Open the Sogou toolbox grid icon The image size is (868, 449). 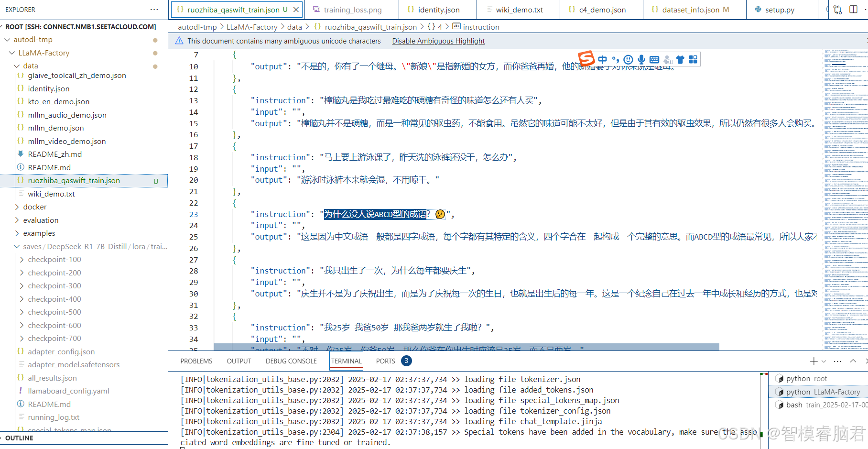pos(693,59)
